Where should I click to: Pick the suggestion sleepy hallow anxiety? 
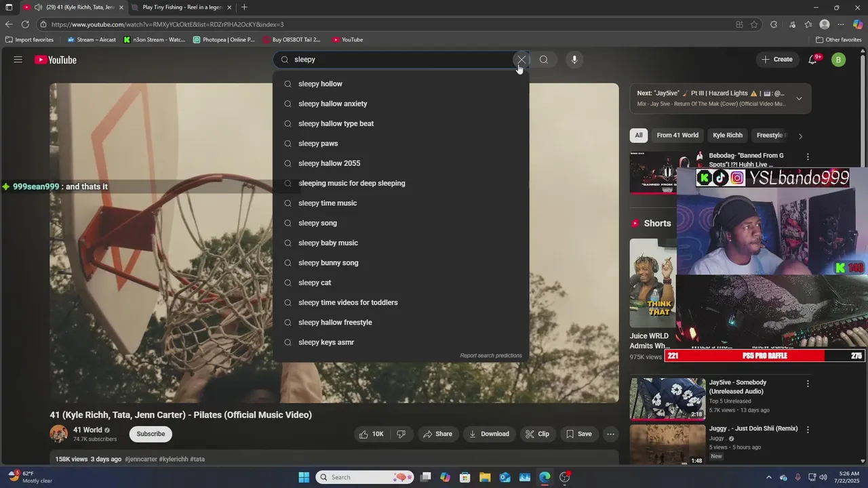(401, 104)
